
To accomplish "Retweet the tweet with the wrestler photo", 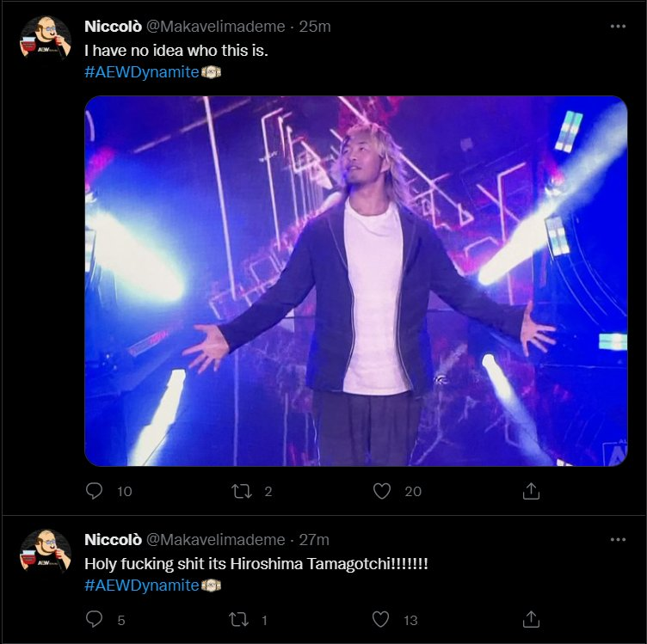I will [242, 491].
